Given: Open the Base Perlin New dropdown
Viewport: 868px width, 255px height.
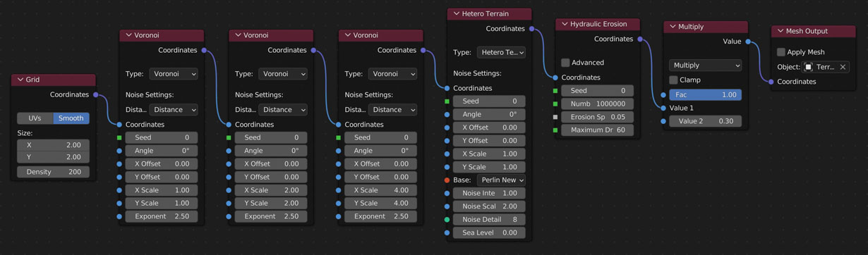Looking at the screenshot, I should tap(501, 180).
